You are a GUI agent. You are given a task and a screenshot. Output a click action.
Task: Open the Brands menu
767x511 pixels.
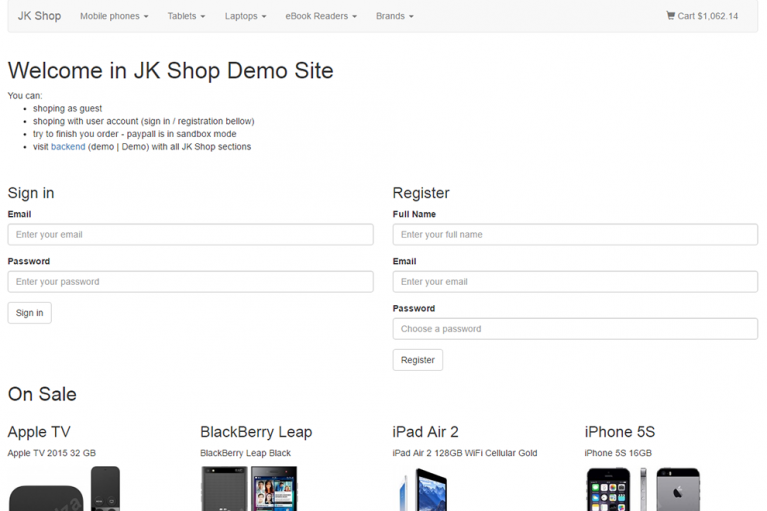tap(395, 16)
